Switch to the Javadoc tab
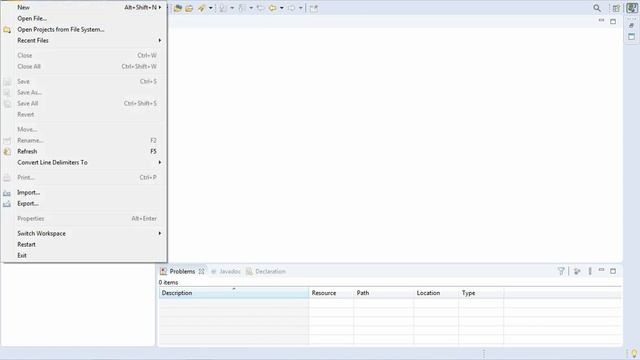This screenshot has height=360, width=640. (226, 271)
